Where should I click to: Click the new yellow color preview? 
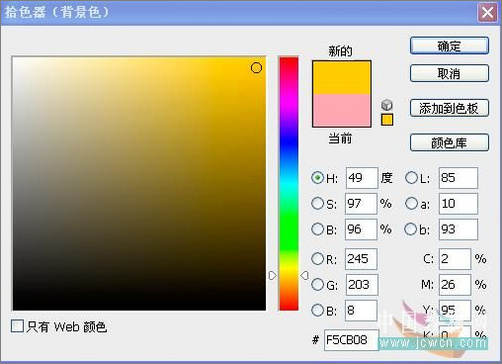[341, 78]
